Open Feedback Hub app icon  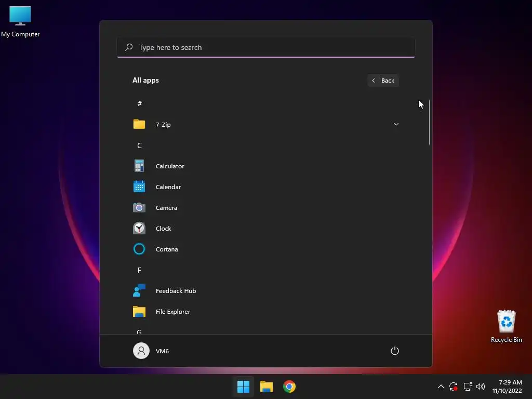point(139,291)
